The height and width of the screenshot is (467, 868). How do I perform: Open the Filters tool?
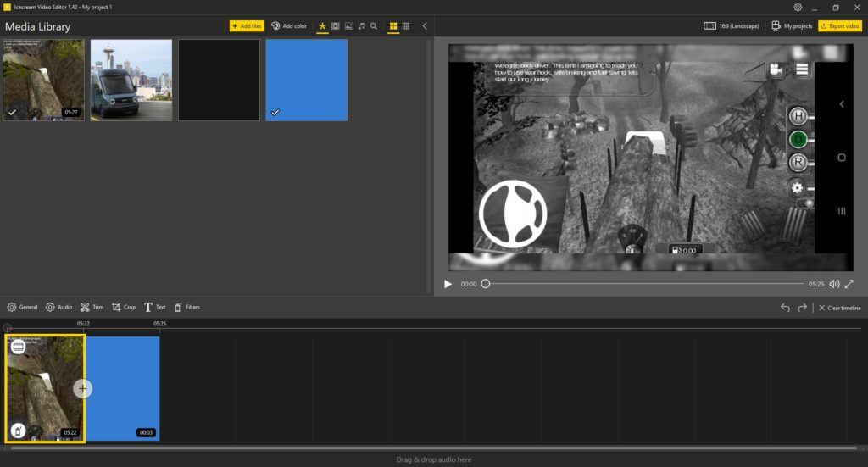(x=187, y=307)
